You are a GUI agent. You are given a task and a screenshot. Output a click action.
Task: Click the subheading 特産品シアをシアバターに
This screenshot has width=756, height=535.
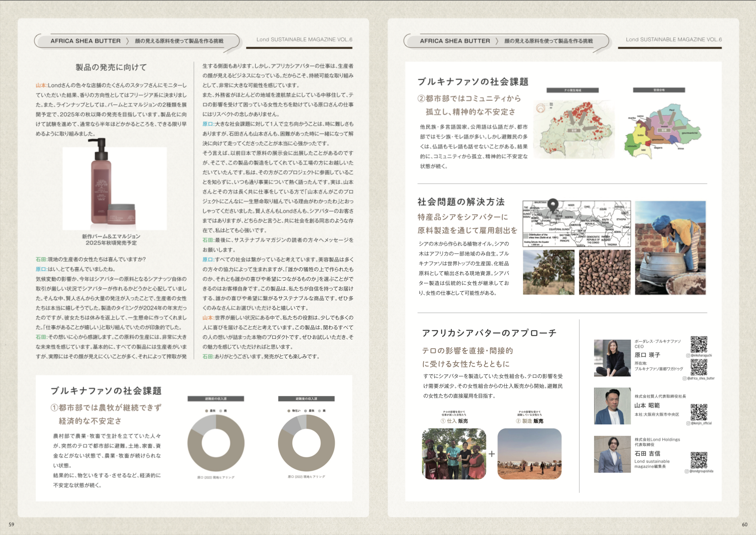(463, 217)
